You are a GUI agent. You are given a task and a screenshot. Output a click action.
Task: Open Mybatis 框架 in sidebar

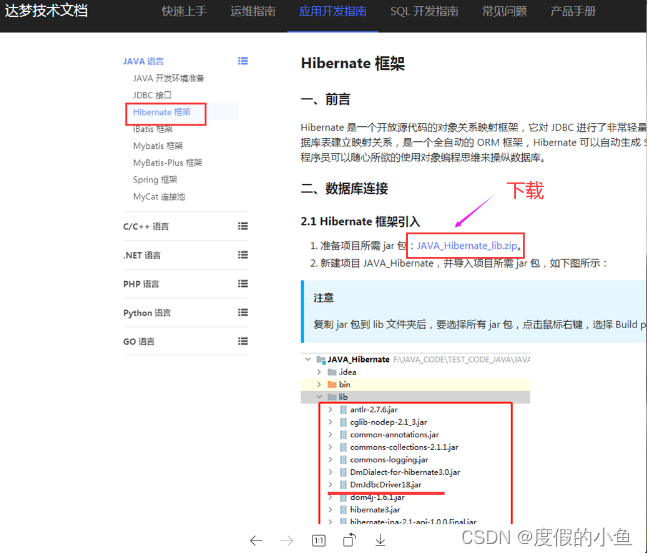[158, 146]
